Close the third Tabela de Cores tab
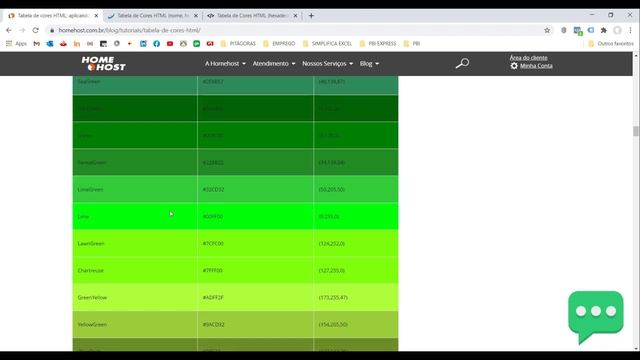The width and height of the screenshot is (640, 360). pyautogui.click(x=296, y=16)
